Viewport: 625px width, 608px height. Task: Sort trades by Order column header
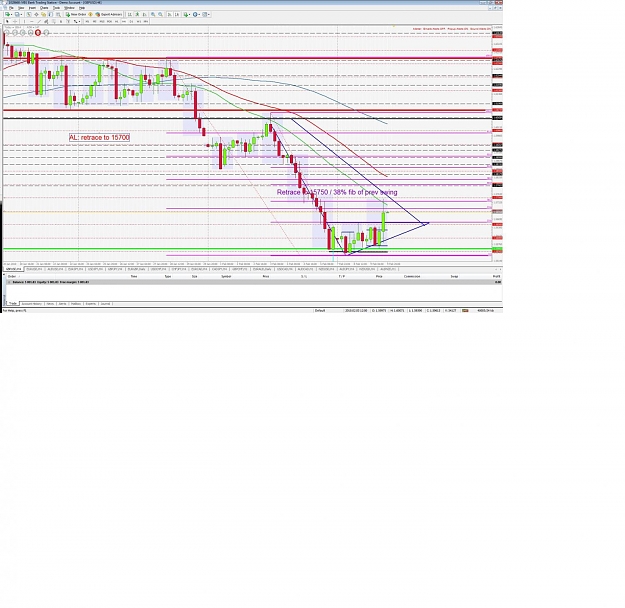12,276
